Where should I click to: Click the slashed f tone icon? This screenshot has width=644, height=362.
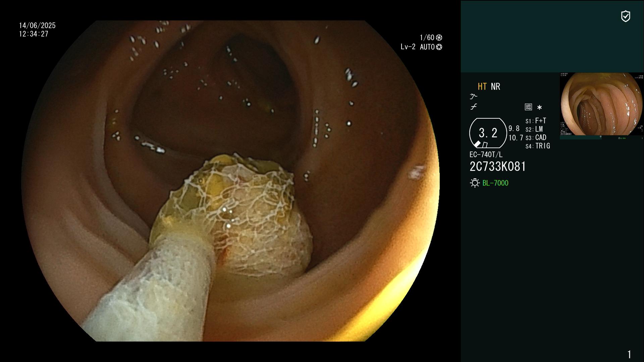(x=474, y=107)
